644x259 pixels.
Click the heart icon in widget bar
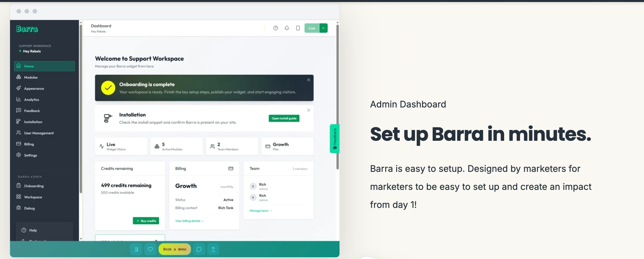(x=150, y=249)
